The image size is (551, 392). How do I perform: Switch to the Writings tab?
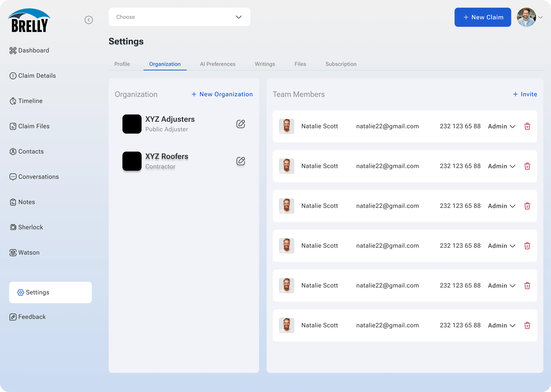(265, 64)
